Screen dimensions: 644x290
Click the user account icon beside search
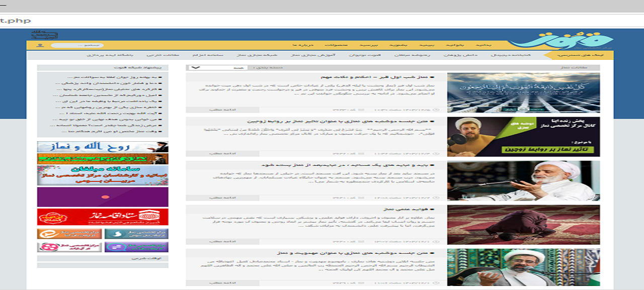coord(41,46)
